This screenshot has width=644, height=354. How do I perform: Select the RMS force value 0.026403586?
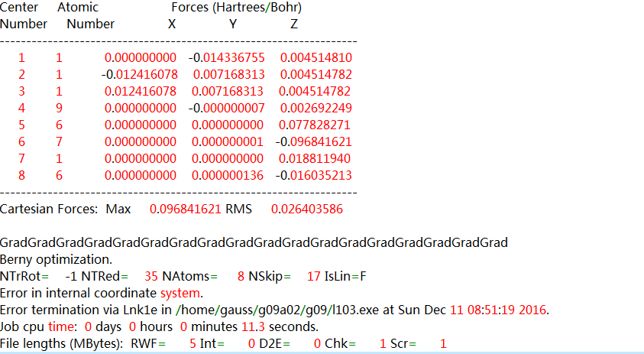pyautogui.click(x=307, y=209)
